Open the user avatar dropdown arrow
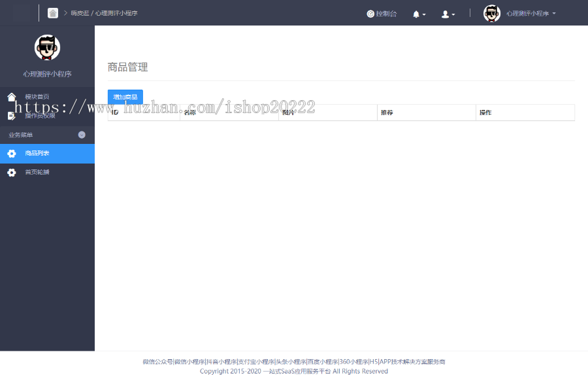Image resolution: width=588 pixels, height=382 pixels. (452, 14)
